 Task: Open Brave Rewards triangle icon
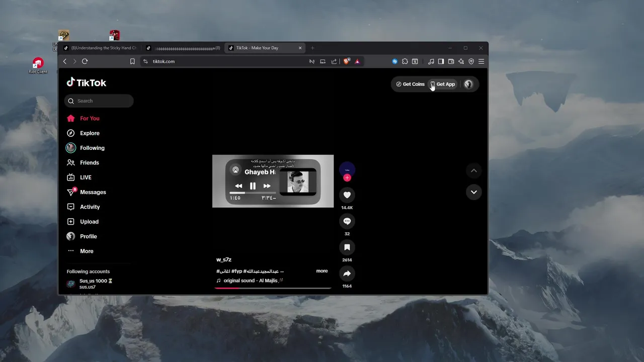357,61
